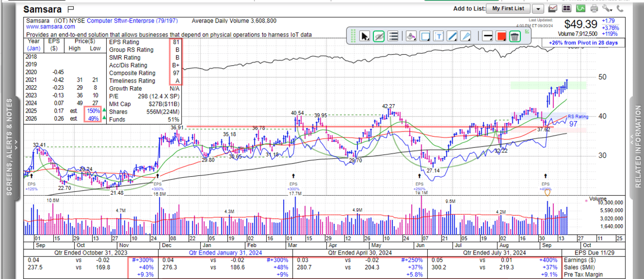
Task: Click the Timeliness Rating value A
Action: tap(177, 81)
